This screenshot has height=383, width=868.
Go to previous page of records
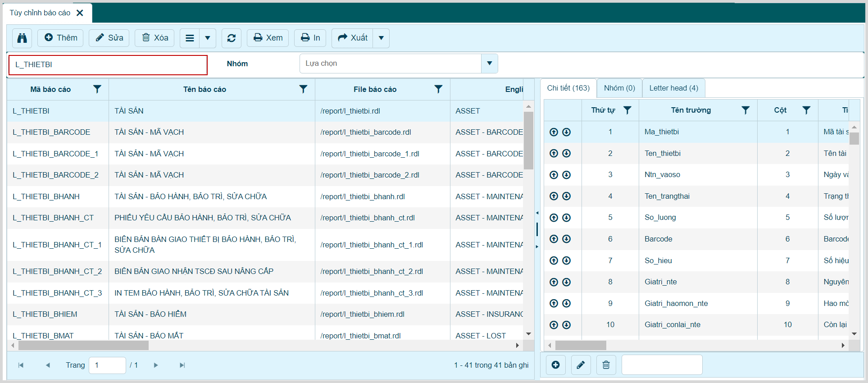click(48, 365)
